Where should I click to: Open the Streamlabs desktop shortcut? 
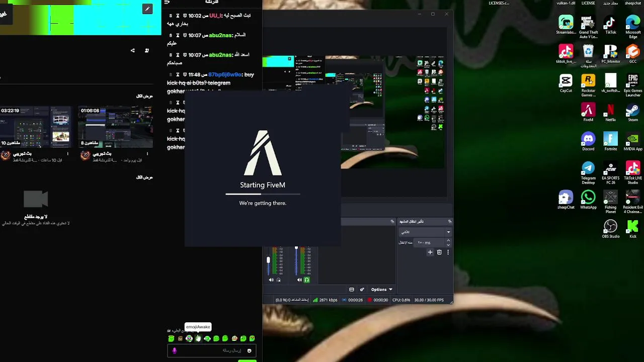click(566, 25)
